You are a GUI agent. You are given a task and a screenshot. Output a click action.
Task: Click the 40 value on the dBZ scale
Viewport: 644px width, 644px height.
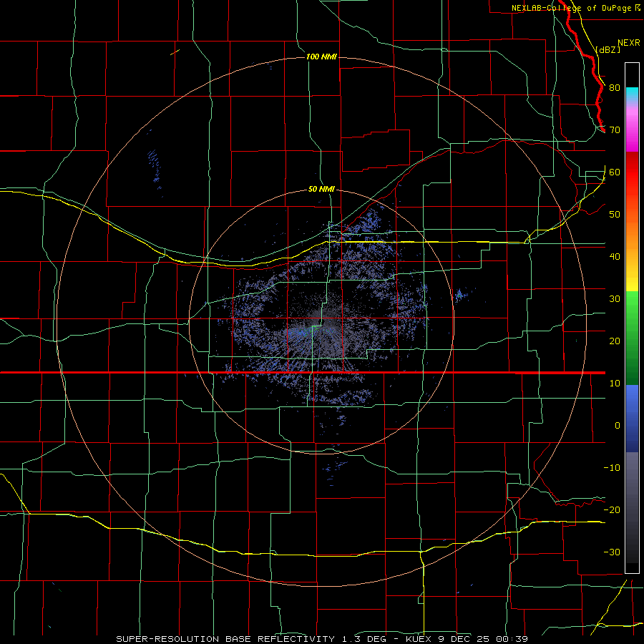(x=615, y=257)
